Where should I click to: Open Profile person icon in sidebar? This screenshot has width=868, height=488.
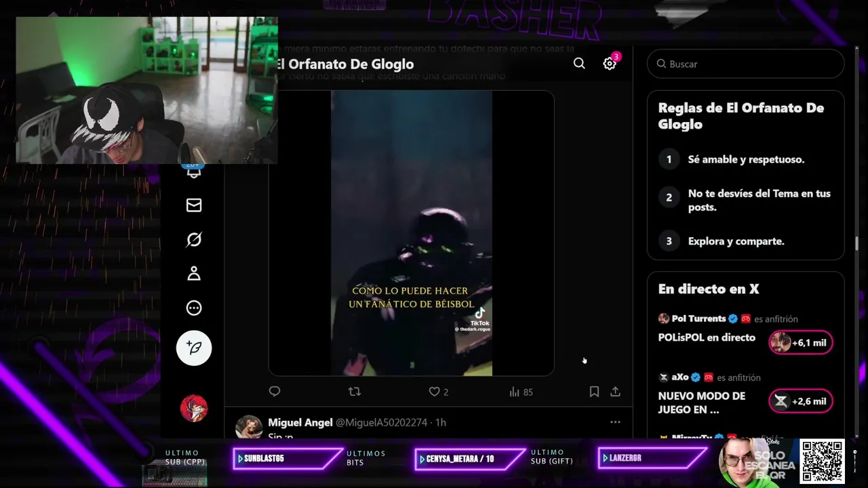click(x=194, y=274)
